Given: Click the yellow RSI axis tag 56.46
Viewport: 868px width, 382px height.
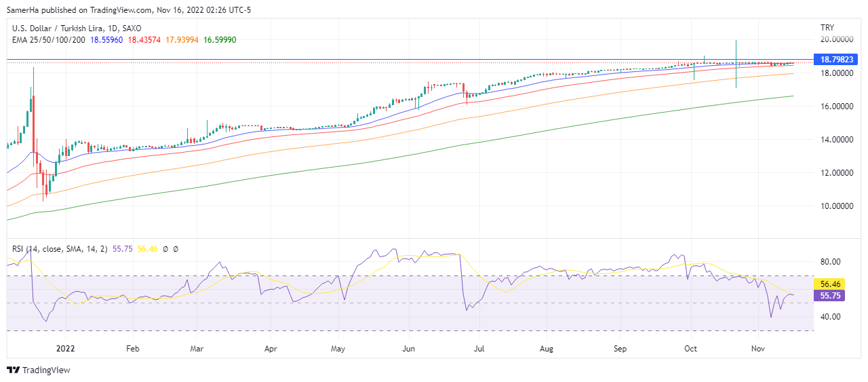Looking at the screenshot, I should (x=831, y=284).
